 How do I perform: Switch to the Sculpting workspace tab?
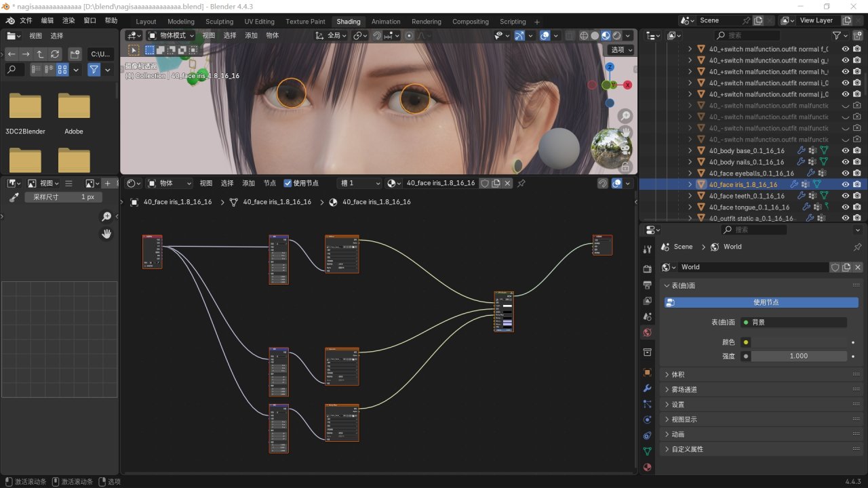click(219, 22)
